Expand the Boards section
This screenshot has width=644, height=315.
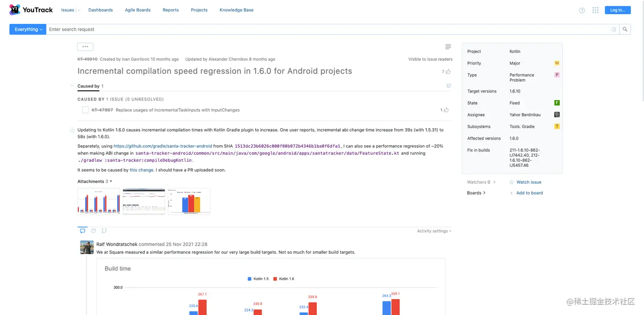(476, 193)
